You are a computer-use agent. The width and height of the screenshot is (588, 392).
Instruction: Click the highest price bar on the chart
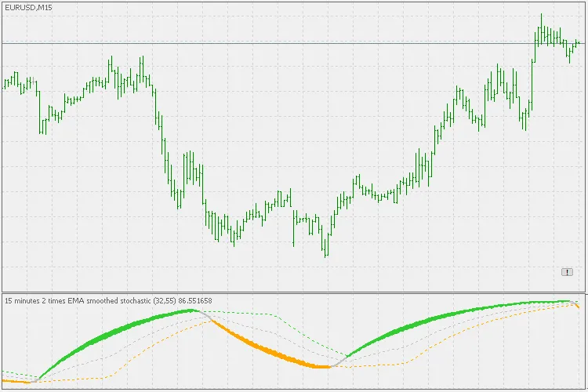(x=541, y=27)
